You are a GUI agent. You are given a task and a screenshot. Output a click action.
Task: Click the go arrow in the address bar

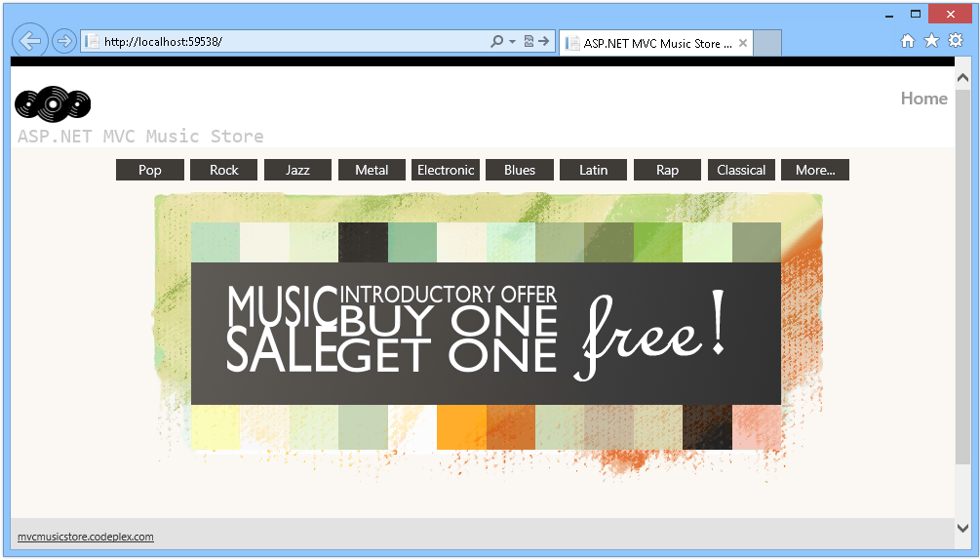[x=544, y=41]
